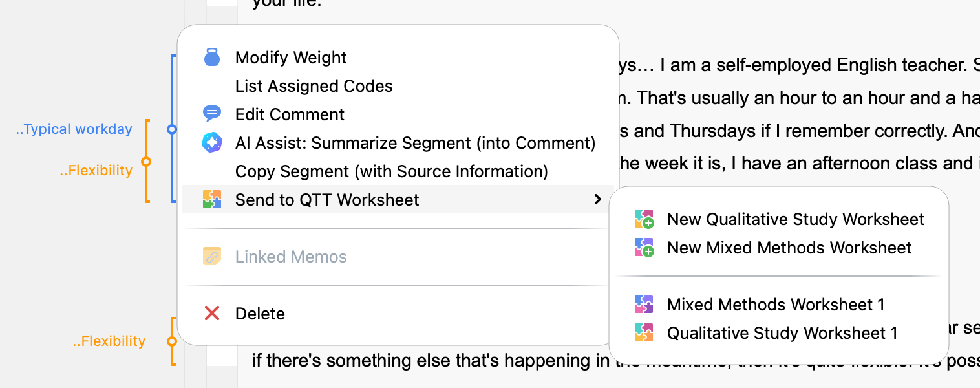Viewport: 980px width, 388px height.
Task: Click the New Mixed Methods Worksheet icon
Action: click(x=644, y=248)
